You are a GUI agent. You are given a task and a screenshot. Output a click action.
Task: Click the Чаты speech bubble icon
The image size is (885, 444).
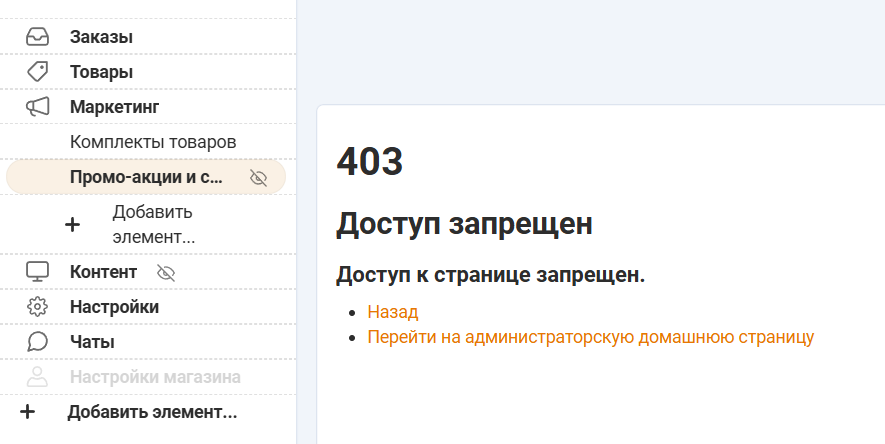coord(37,342)
